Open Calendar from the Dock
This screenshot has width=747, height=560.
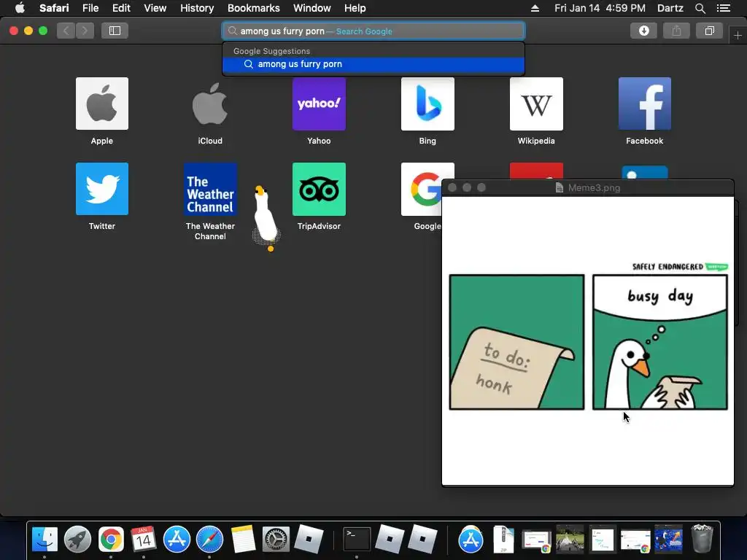144,539
